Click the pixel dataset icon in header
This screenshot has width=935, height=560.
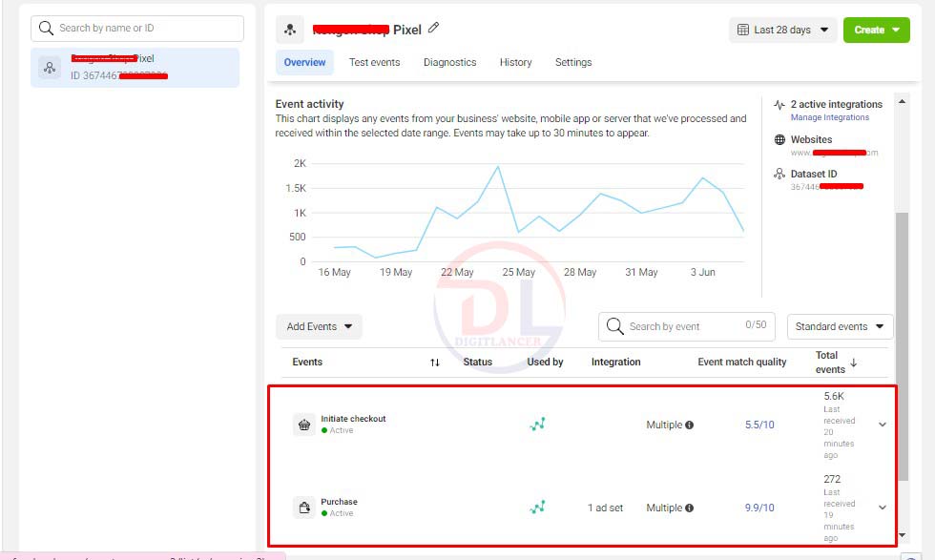(290, 30)
